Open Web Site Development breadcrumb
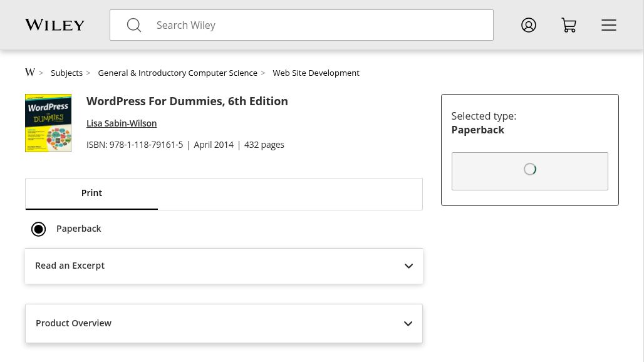This screenshot has width=644, height=362. [x=316, y=73]
